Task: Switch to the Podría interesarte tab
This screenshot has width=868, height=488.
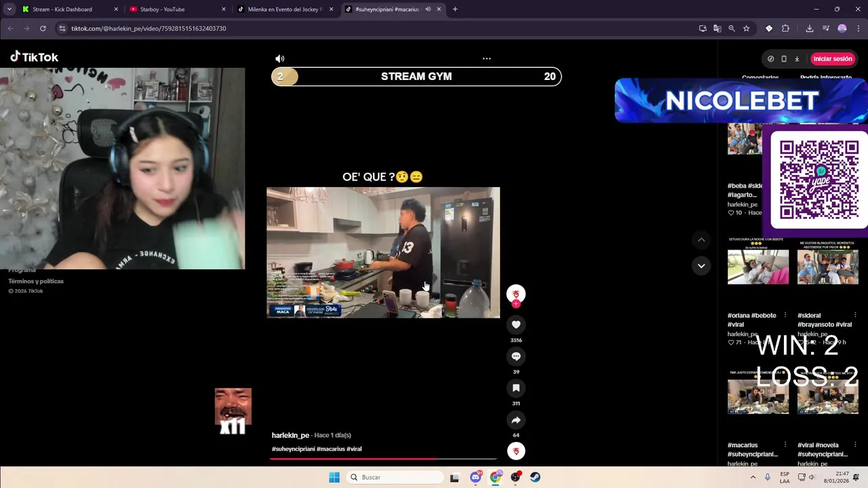Action: coord(826,77)
